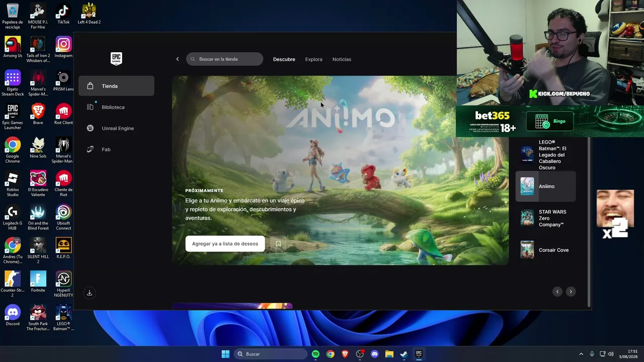644x362 pixels.
Task: Open the Among Us desktop icon
Action: tap(13, 48)
